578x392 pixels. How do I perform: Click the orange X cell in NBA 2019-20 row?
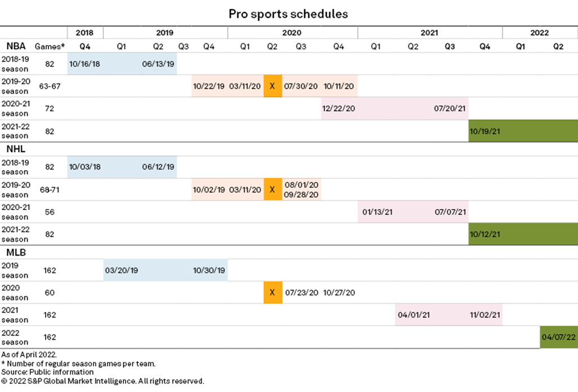tap(273, 86)
